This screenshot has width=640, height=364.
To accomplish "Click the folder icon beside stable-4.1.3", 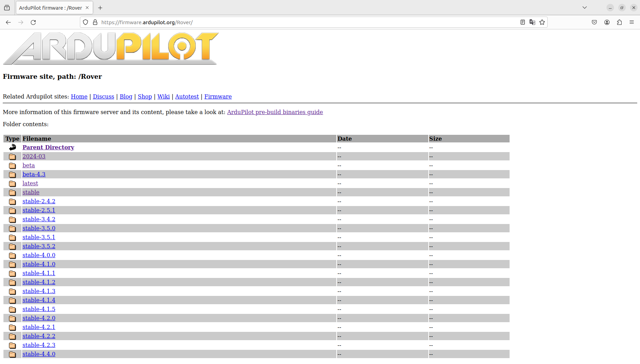I will tap(12, 291).
